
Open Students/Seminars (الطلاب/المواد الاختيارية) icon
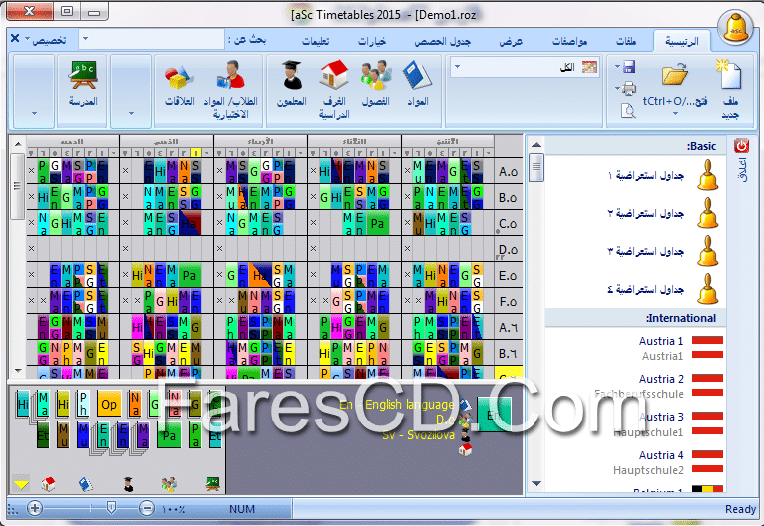click(231, 75)
